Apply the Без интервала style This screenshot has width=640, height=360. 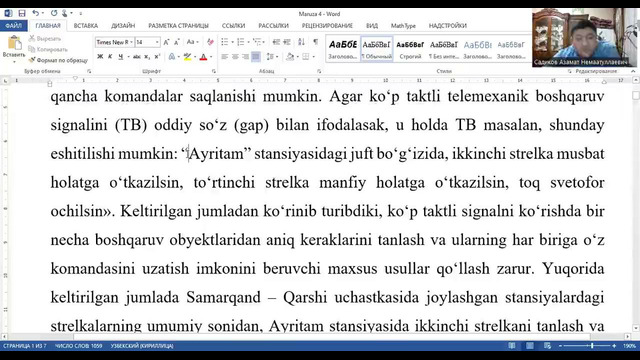click(444, 48)
